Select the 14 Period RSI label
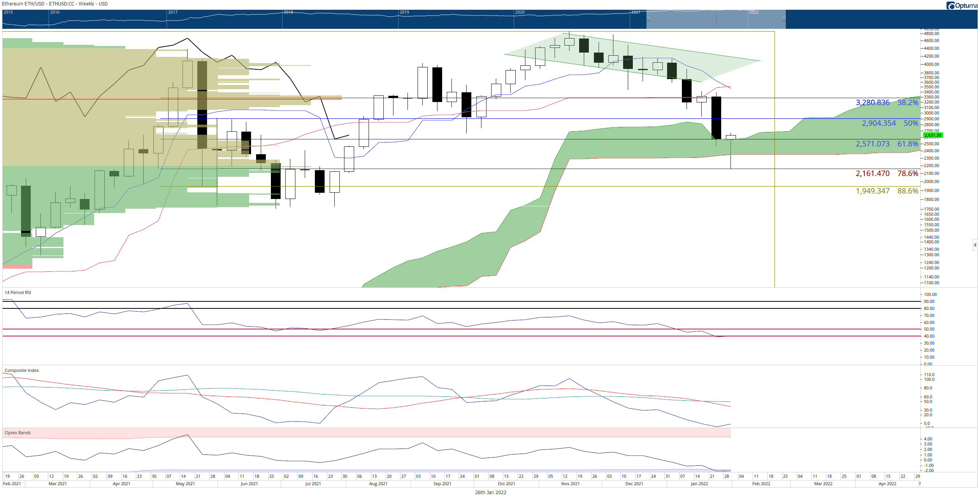 [x=18, y=292]
